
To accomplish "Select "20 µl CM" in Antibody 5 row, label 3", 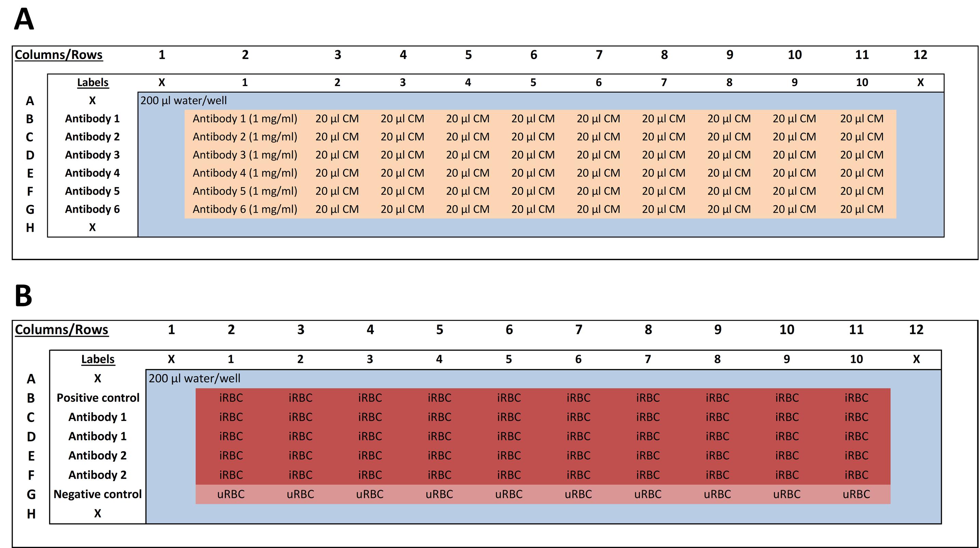I will (x=403, y=191).
